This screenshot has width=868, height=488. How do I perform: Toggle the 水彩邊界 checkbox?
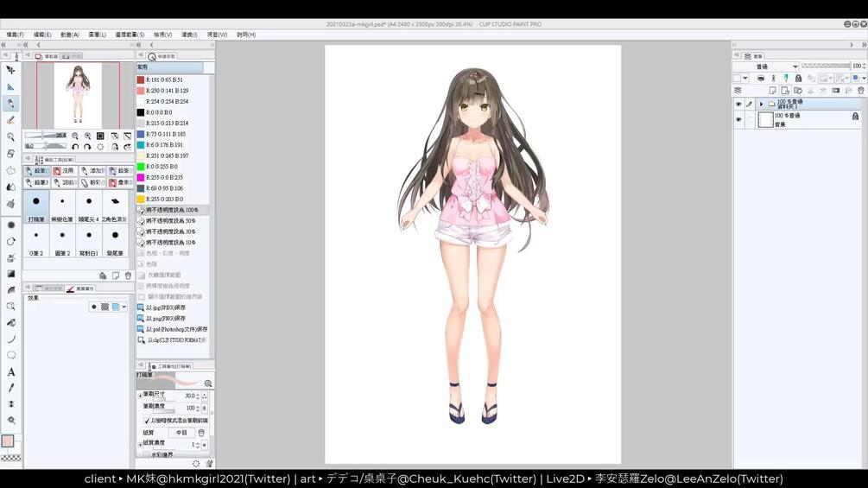147,455
